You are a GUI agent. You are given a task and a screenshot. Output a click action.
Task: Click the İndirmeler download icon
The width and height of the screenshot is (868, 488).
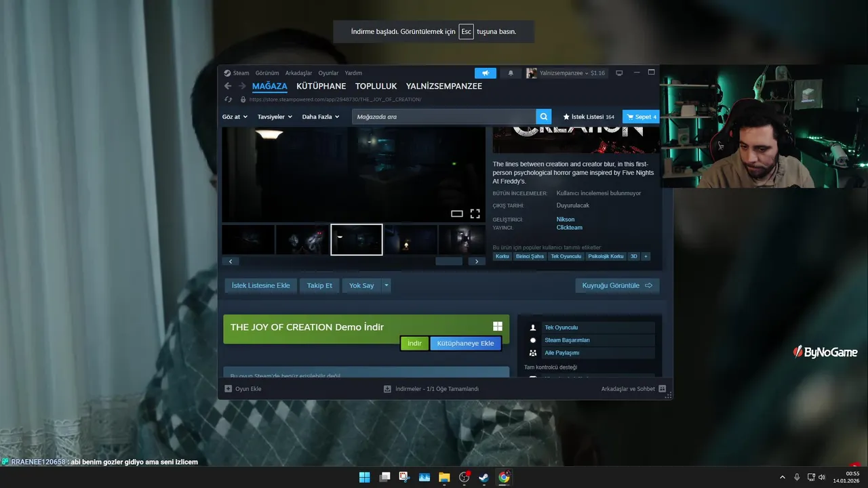pyautogui.click(x=387, y=389)
